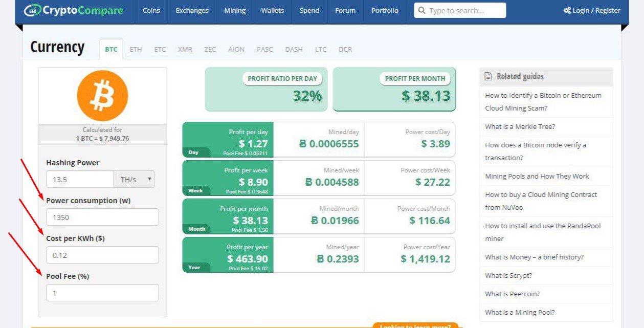Click the Hashing Power input field

[x=80, y=179]
